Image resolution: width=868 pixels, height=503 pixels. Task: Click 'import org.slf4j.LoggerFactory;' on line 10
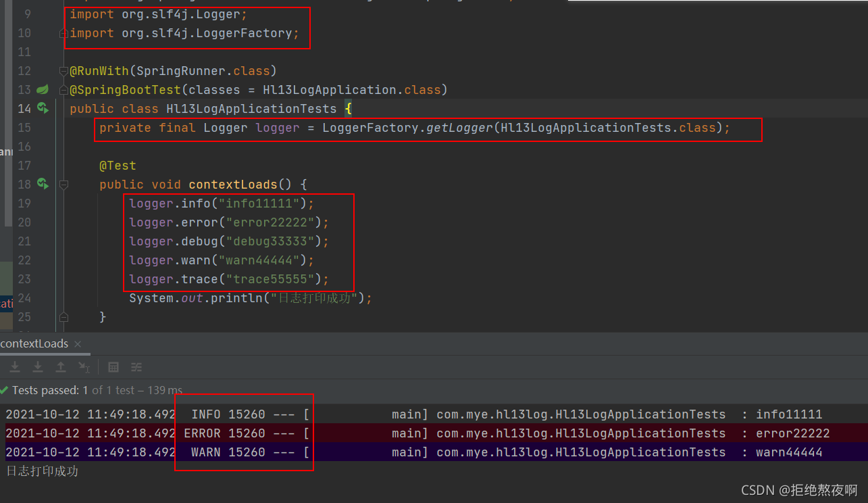tap(184, 33)
